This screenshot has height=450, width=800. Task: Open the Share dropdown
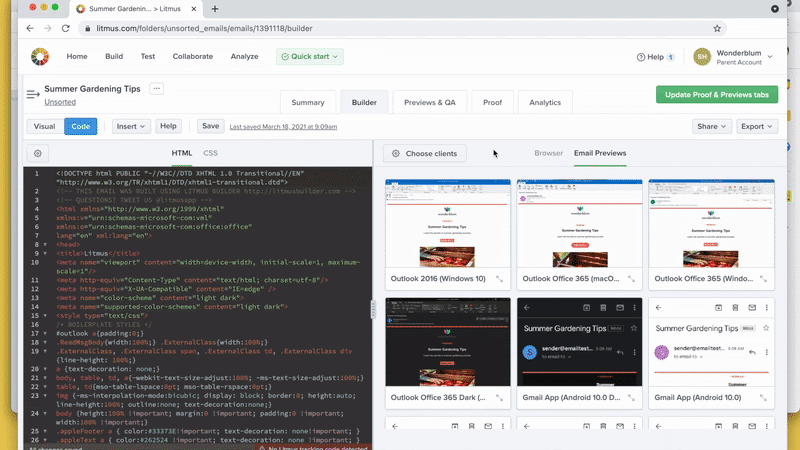coord(712,127)
